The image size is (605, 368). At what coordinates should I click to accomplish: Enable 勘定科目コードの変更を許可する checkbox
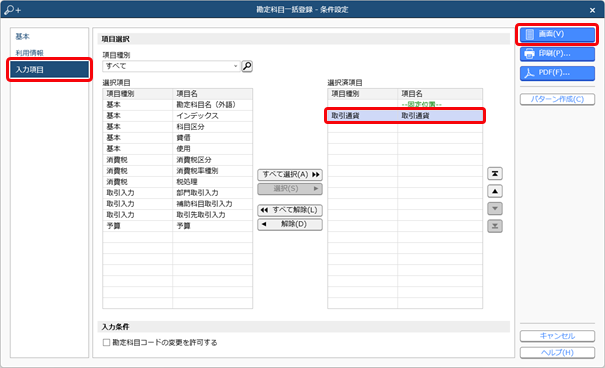click(x=106, y=343)
